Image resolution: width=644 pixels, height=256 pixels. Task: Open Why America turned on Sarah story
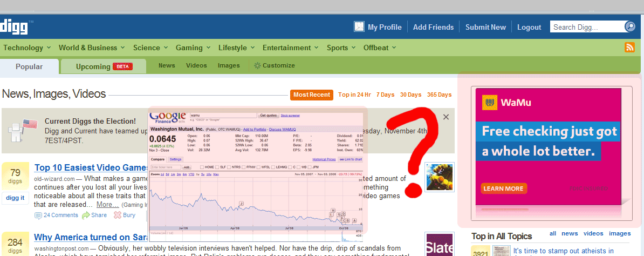click(91, 237)
